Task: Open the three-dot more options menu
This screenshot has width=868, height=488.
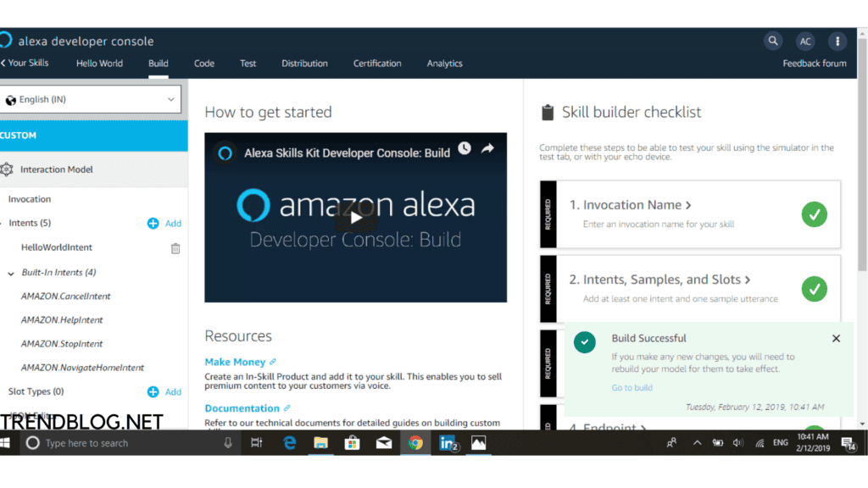Action: coord(837,41)
